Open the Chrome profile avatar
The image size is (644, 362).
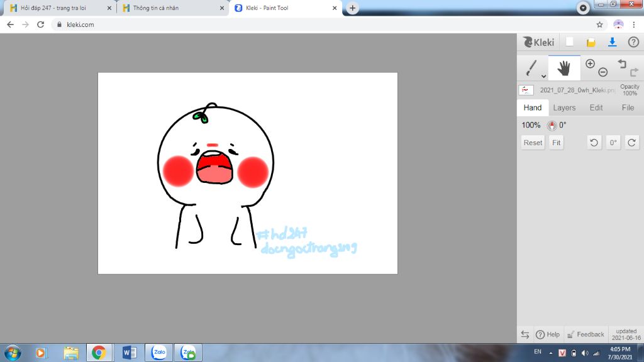coord(618,25)
